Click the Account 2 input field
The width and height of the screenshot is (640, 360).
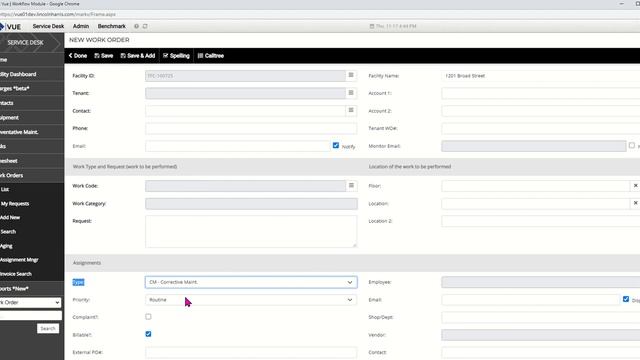tap(540, 111)
